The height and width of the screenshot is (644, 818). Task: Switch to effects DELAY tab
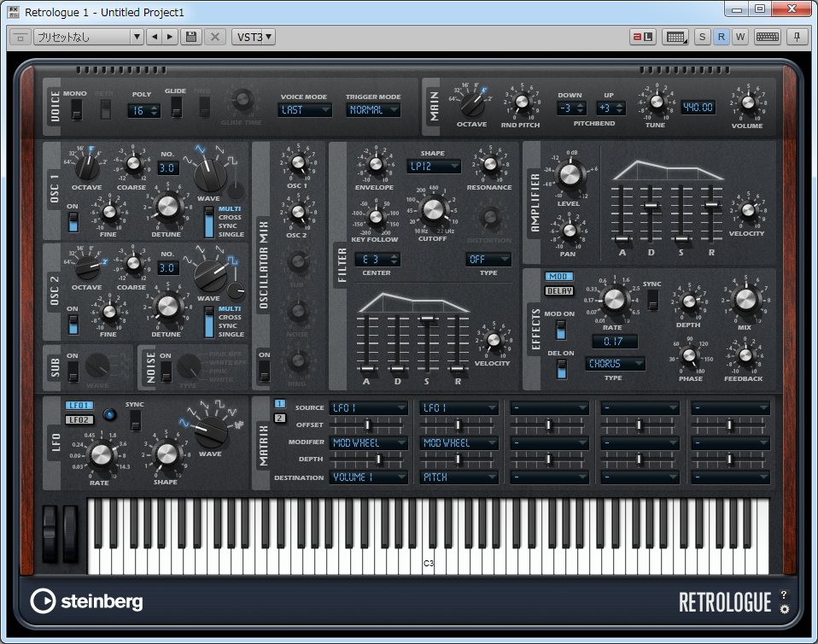pyautogui.click(x=559, y=291)
